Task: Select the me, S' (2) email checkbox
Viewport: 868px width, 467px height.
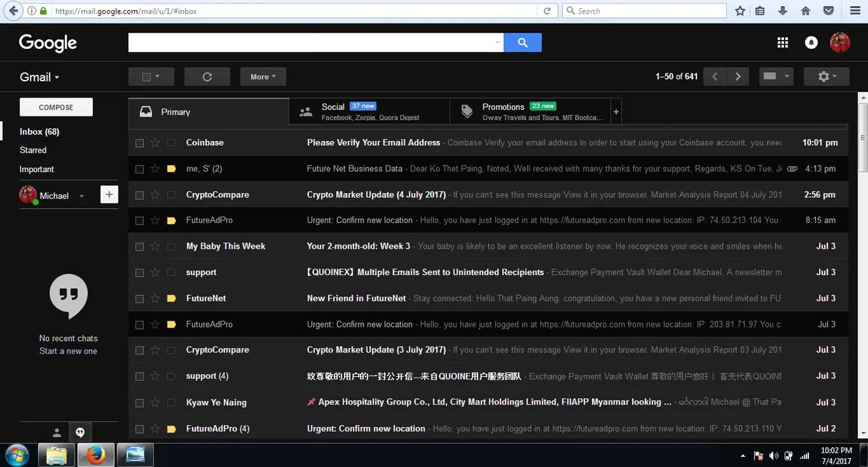Action: [139, 169]
